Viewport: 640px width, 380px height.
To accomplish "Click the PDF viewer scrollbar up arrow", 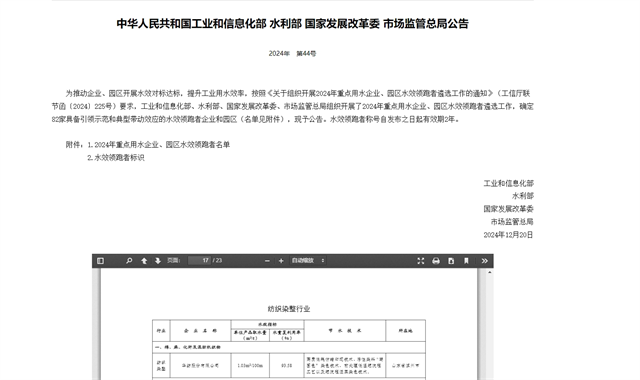I will pos(490,272).
